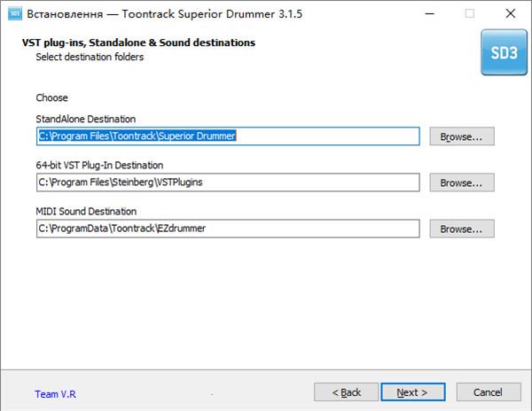The image size is (532, 411).
Task: Go to previous step with Back button
Action: coord(346,392)
